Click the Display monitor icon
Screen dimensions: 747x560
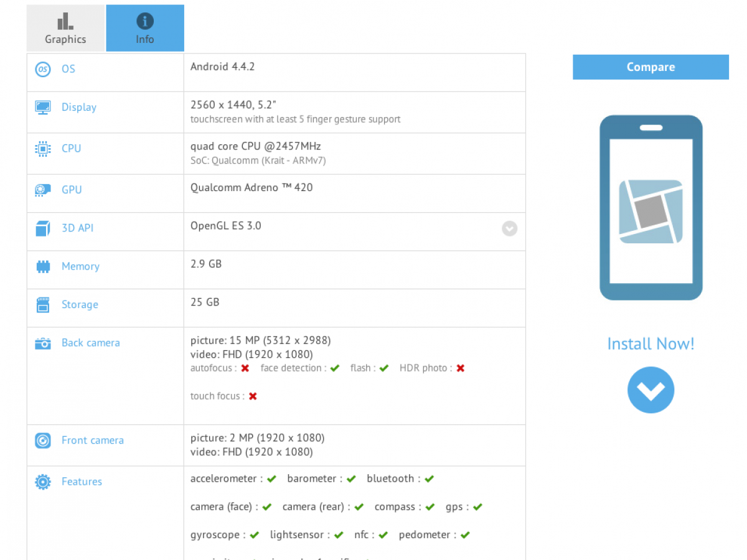click(42, 107)
